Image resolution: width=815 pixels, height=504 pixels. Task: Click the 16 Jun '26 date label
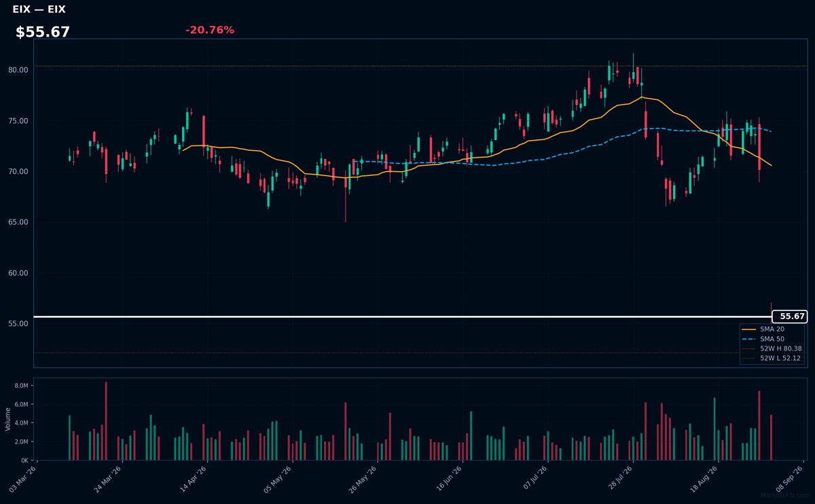pos(448,479)
